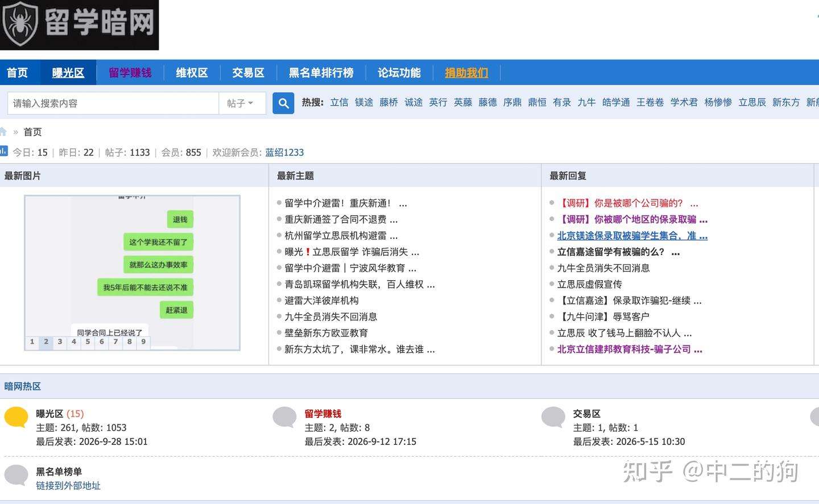The height and width of the screenshot is (504, 819).
Task: Open the 曝光区 navigation tab
Action: (68, 73)
